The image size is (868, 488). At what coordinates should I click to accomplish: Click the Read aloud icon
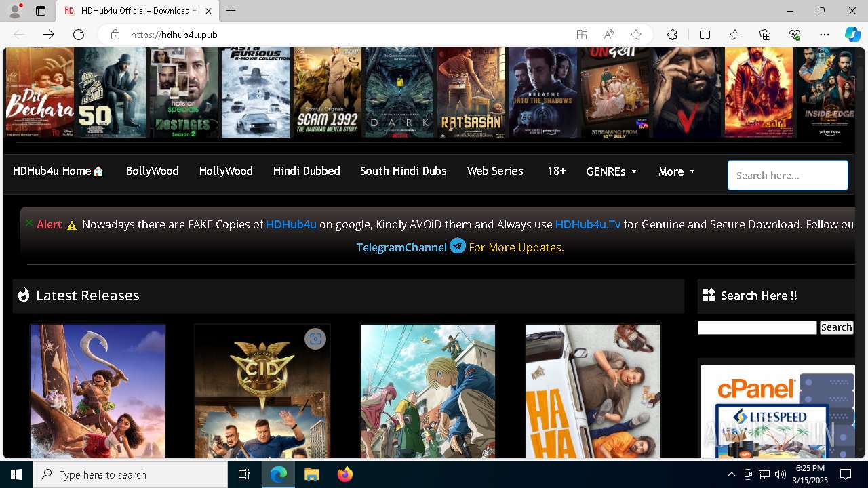click(609, 35)
